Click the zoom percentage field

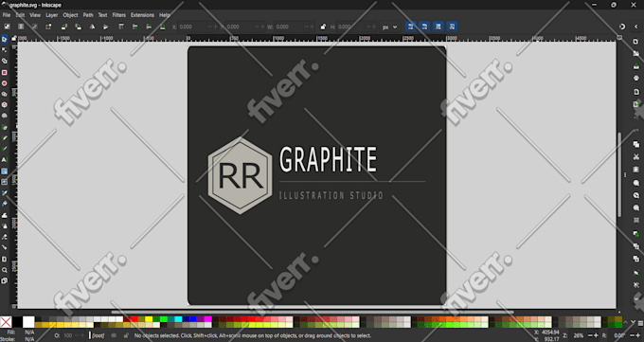pos(579,335)
